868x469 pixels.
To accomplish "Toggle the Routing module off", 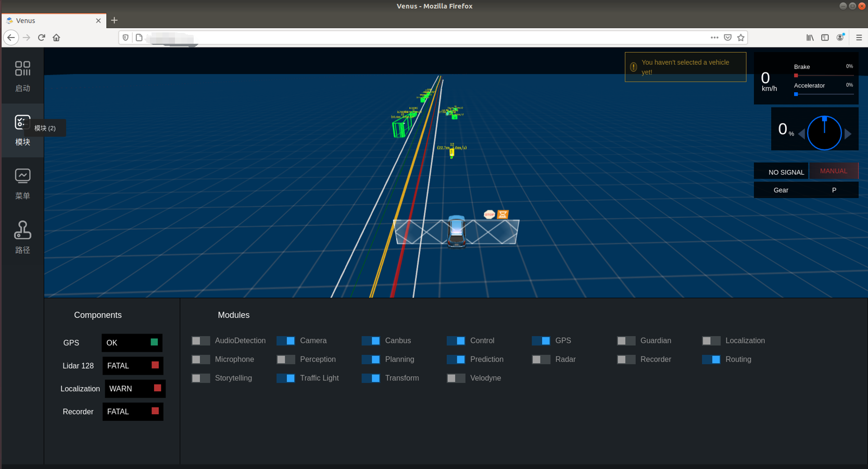I will (x=711, y=360).
